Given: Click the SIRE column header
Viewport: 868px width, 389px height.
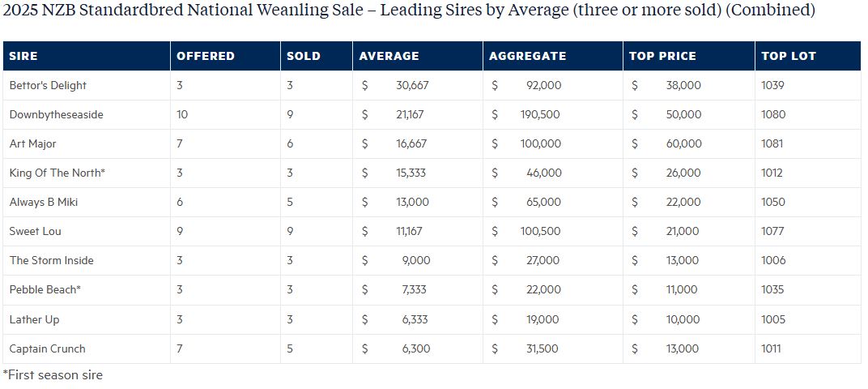Looking at the screenshot, I should click(23, 56).
